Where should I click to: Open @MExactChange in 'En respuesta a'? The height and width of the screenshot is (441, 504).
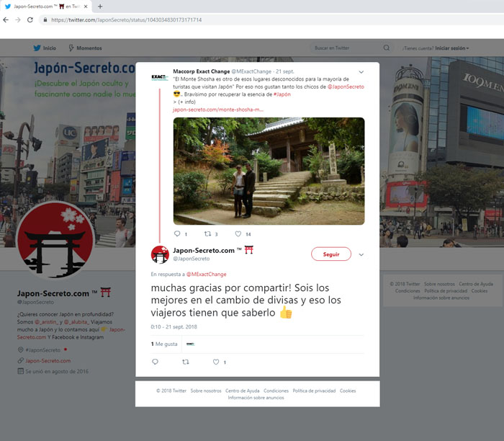point(207,275)
